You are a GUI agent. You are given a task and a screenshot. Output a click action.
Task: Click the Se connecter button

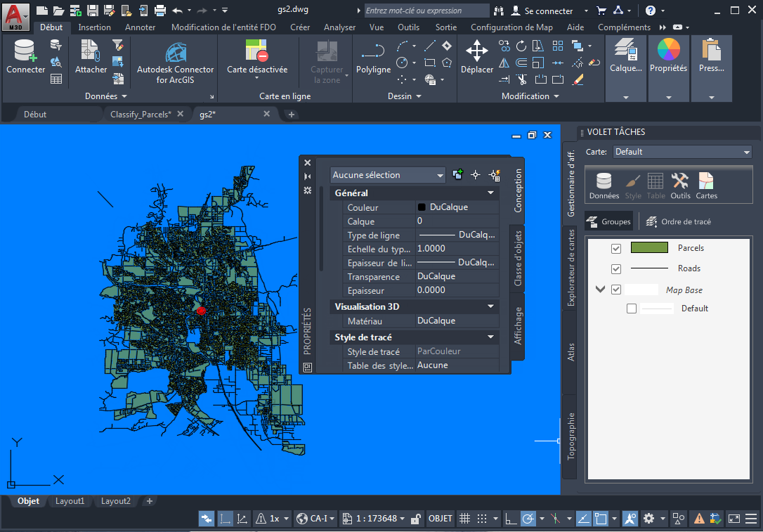tap(541, 11)
